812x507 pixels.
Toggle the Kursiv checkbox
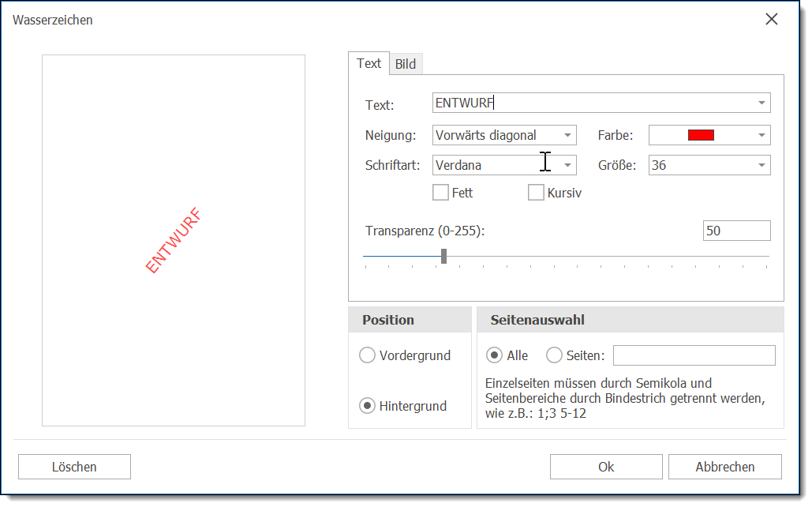[x=536, y=193]
